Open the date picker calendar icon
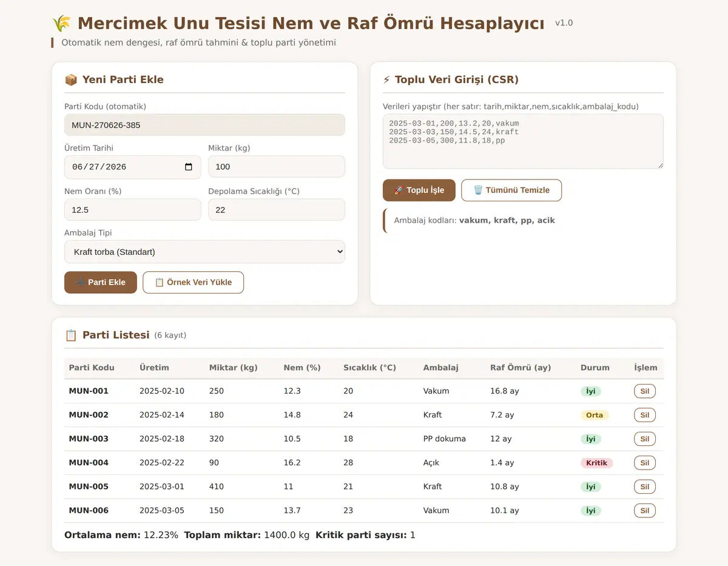728x566 pixels. [189, 167]
